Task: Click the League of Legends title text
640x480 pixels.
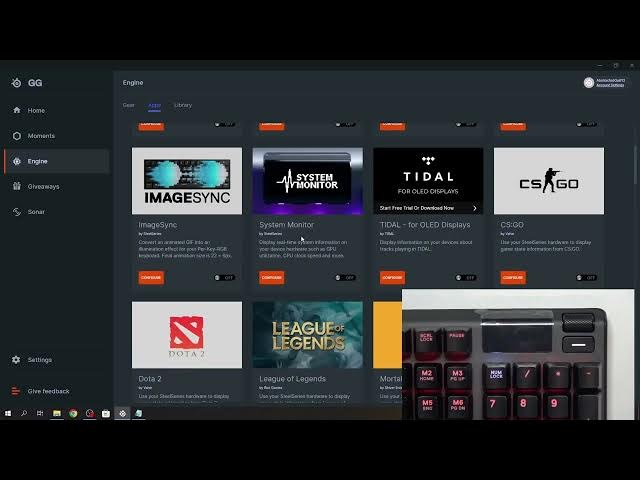Action: tap(293, 379)
